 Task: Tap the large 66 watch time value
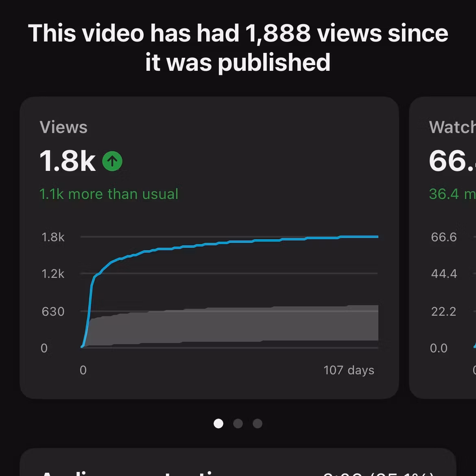(452, 161)
